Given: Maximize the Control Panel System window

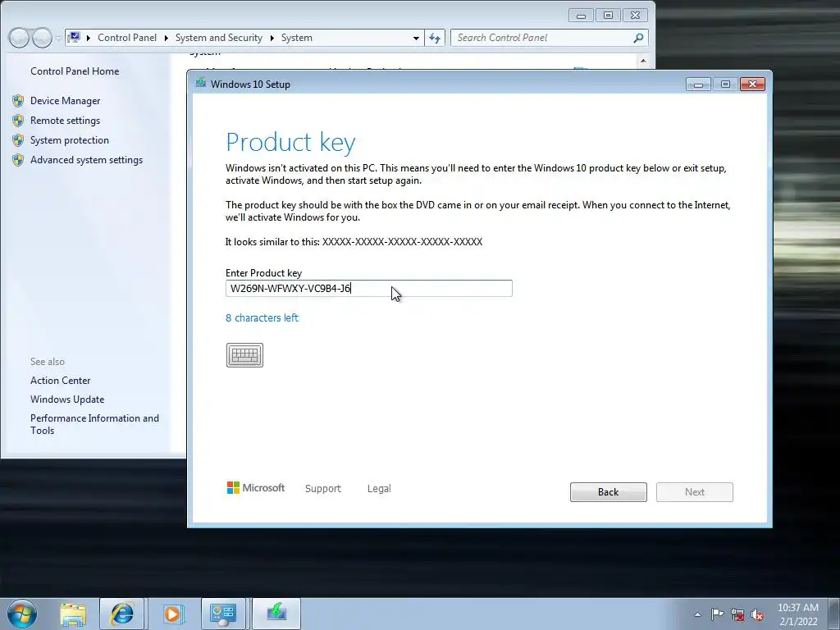Looking at the screenshot, I should click(608, 16).
